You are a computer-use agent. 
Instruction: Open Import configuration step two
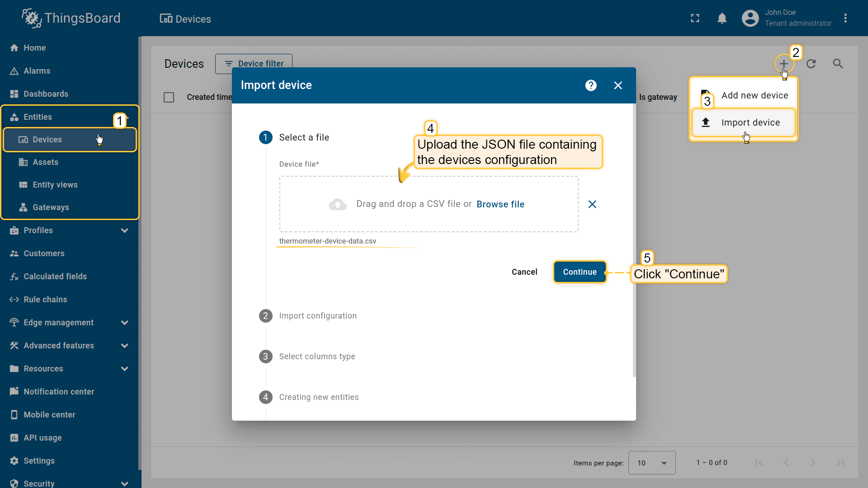click(x=317, y=316)
